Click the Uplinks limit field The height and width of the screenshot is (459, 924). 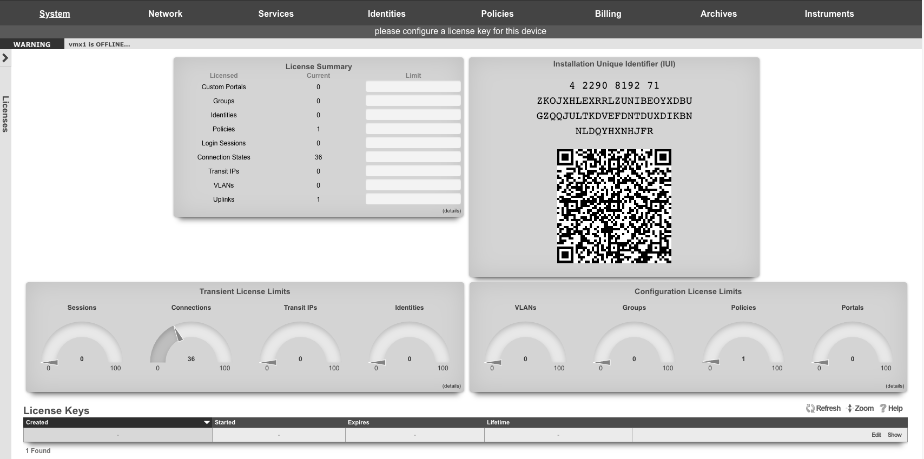[x=413, y=200]
